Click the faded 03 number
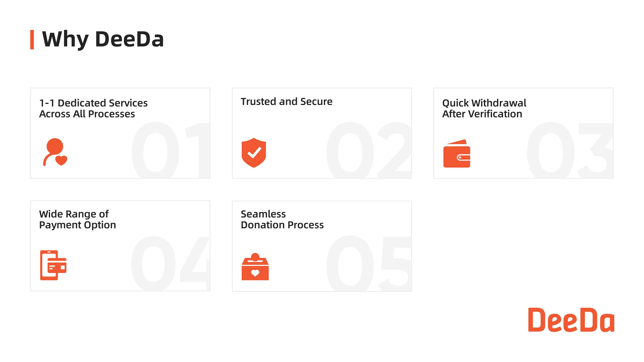Screen dimensions: 644x362 570,150
